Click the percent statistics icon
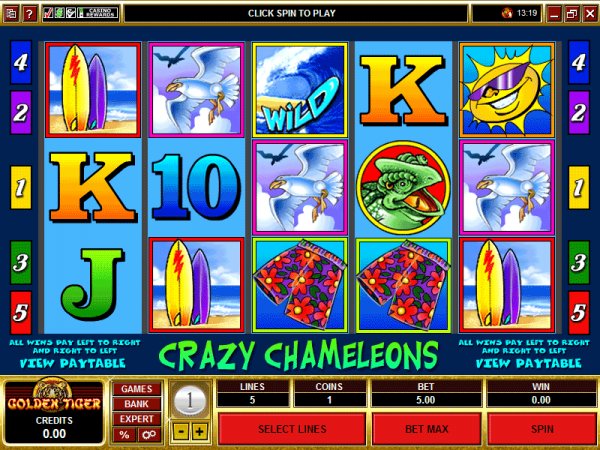 124,435
